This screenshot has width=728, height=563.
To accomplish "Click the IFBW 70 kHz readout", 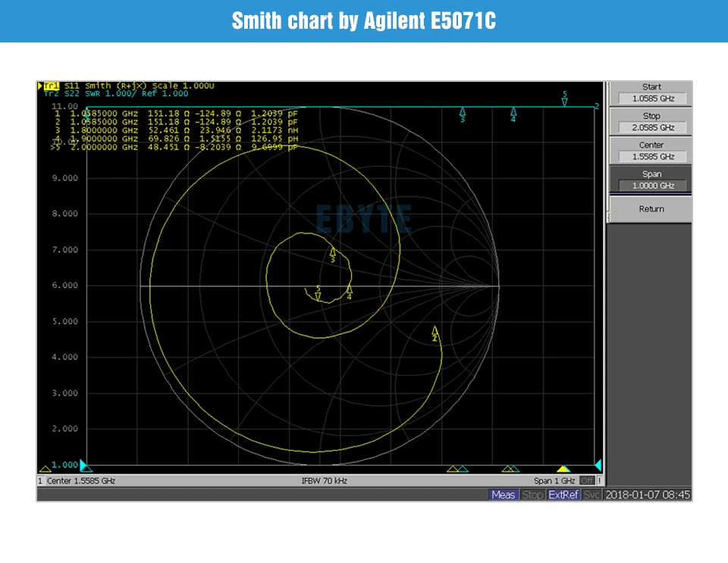I will point(324,481).
